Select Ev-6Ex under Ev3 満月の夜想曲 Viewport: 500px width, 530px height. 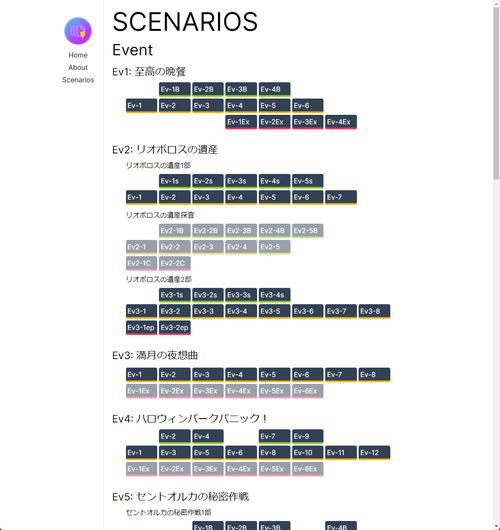point(308,391)
